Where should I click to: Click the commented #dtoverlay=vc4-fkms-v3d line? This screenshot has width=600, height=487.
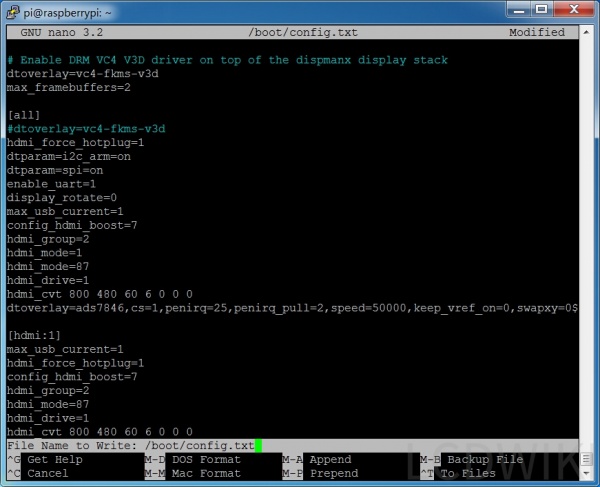point(85,129)
